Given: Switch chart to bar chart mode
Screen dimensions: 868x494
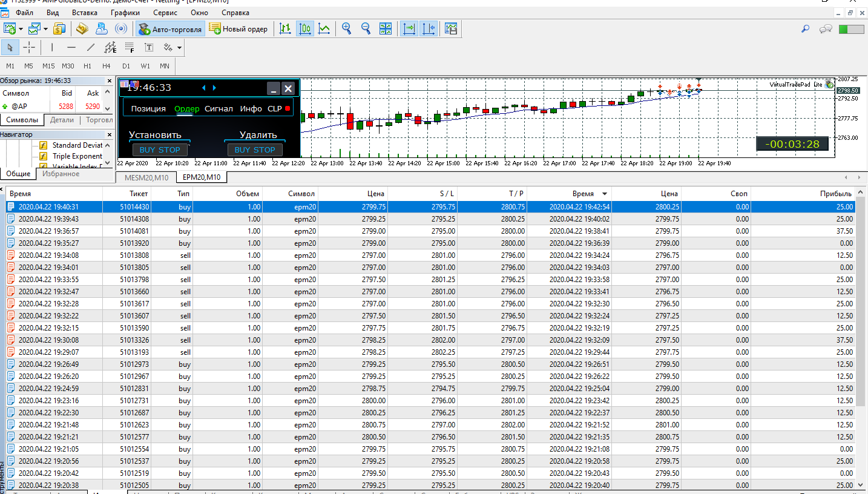Looking at the screenshot, I should (285, 28).
